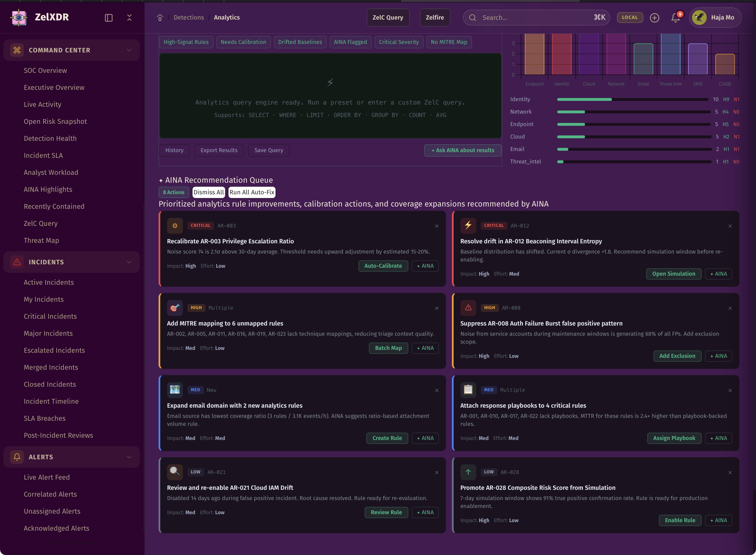The width and height of the screenshot is (756, 555).
Task: Collapse the Command Center section
Action: point(129,50)
